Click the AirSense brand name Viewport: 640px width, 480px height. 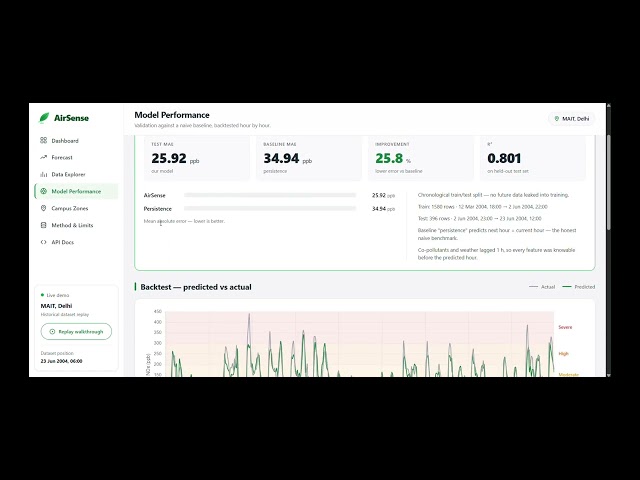pyautogui.click(x=71, y=118)
